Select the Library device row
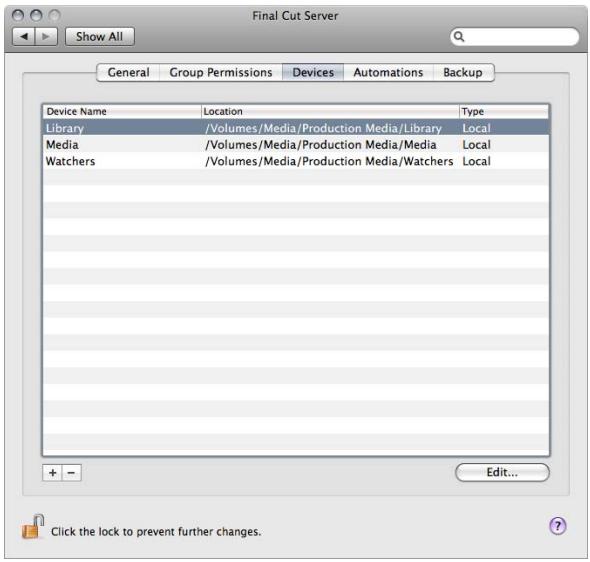Screen dimensions: 590x562 (x=296, y=128)
